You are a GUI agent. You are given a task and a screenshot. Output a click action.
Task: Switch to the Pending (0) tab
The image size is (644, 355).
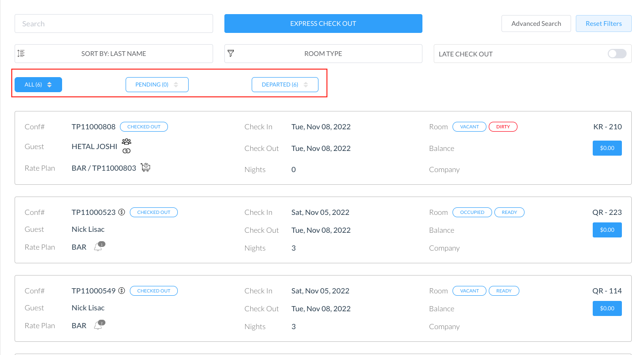point(157,85)
